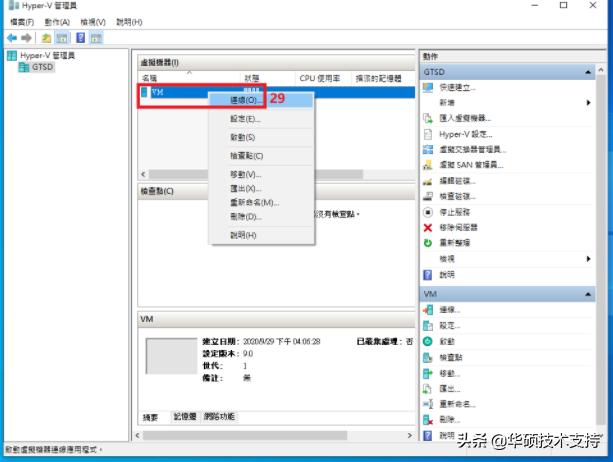Click the up-one-level folder toolbar icon
Image resolution: width=613 pixels, height=462 pixels.
point(46,38)
